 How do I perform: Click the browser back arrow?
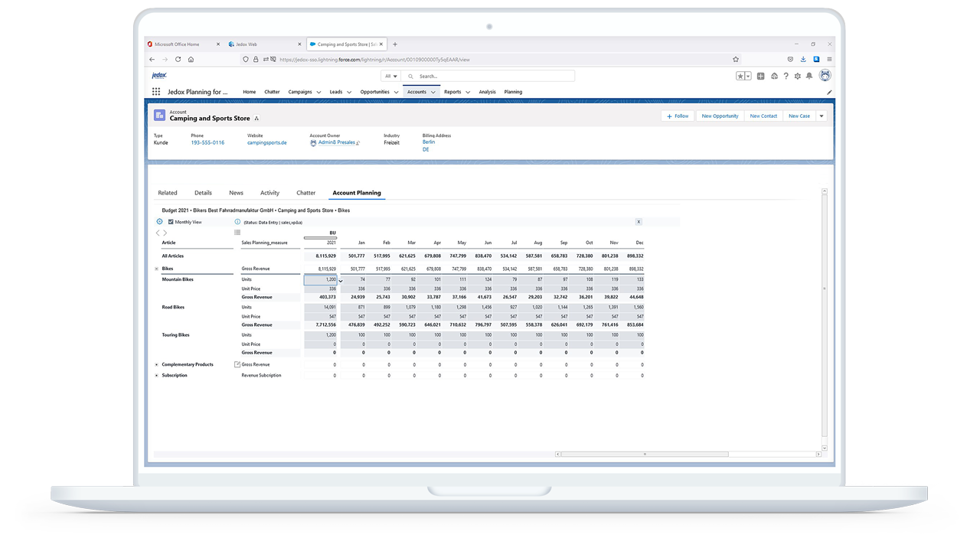click(152, 59)
